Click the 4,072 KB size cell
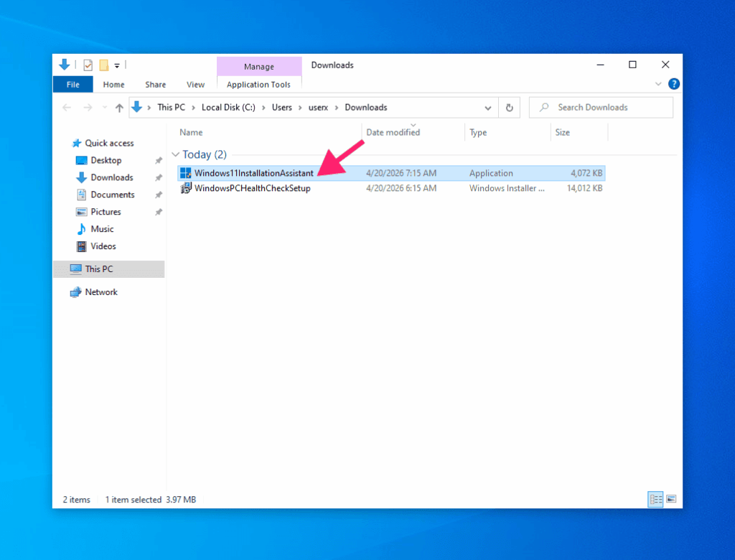This screenshot has height=560, width=735. point(586,173)
